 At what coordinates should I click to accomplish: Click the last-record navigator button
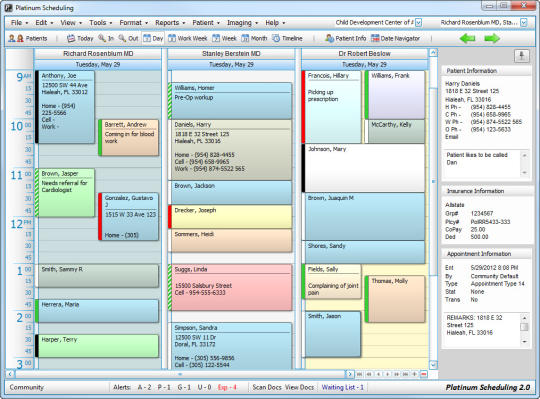406,374
